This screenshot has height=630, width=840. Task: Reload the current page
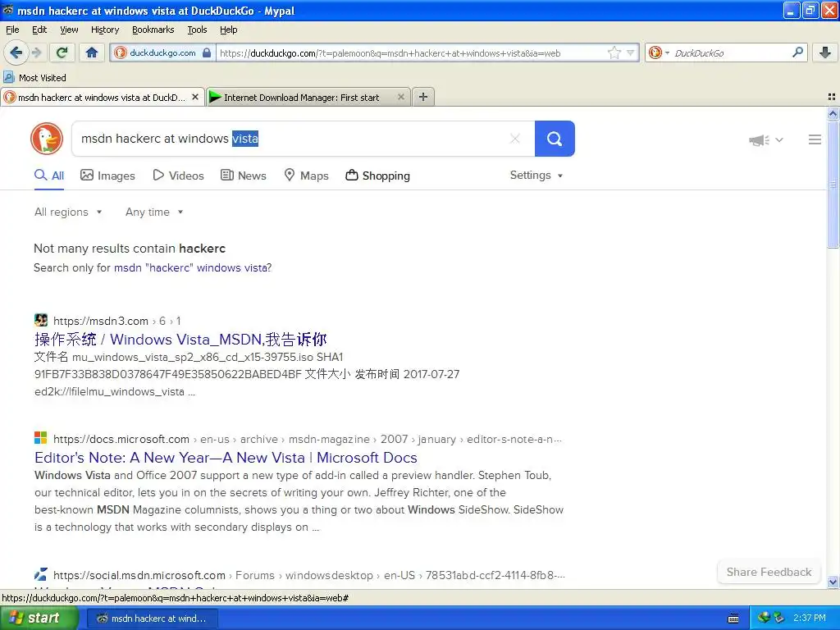pos(62,52)
